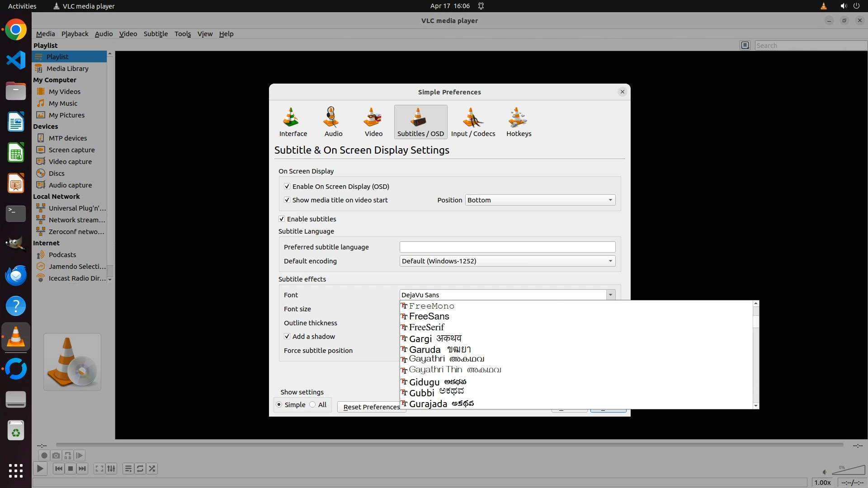This screenshot has height=488, width=868.
Task: Open the Subtitle menu
Action: tap(156, 33)
